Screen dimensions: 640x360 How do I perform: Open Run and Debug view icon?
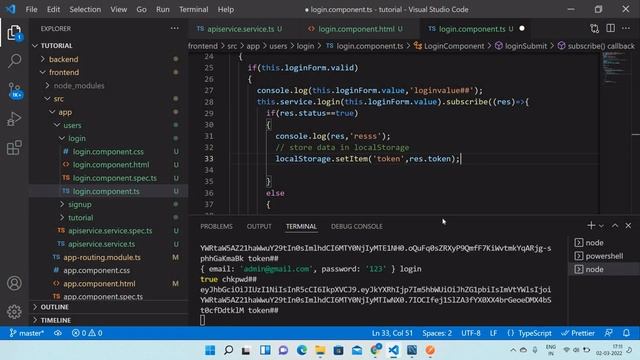[14, 119]
